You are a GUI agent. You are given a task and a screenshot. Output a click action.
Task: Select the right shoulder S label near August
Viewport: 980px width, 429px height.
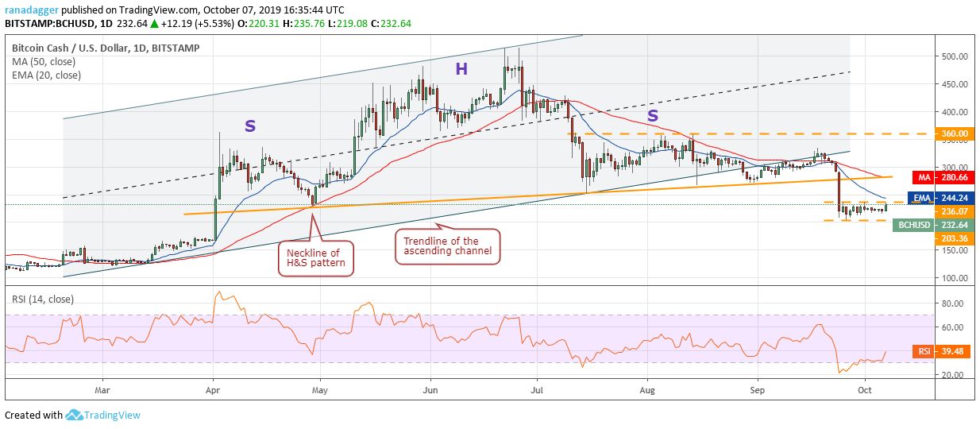pos(652,116)
